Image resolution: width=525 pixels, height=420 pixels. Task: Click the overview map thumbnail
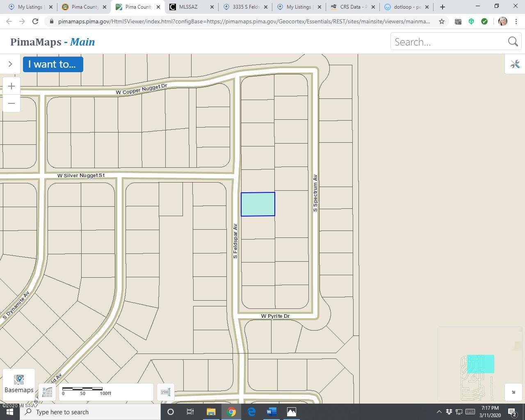479,364
